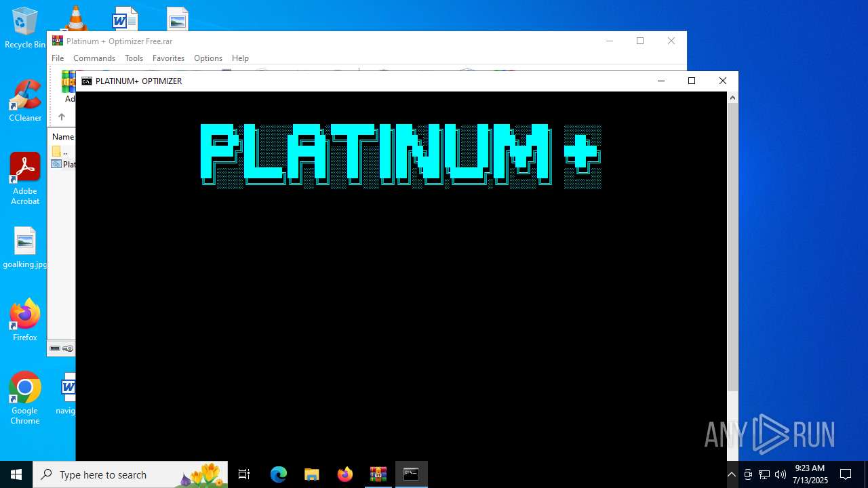Select goalking.jpg desktop file
Screen dimensions: 868x488
point(25,248)
